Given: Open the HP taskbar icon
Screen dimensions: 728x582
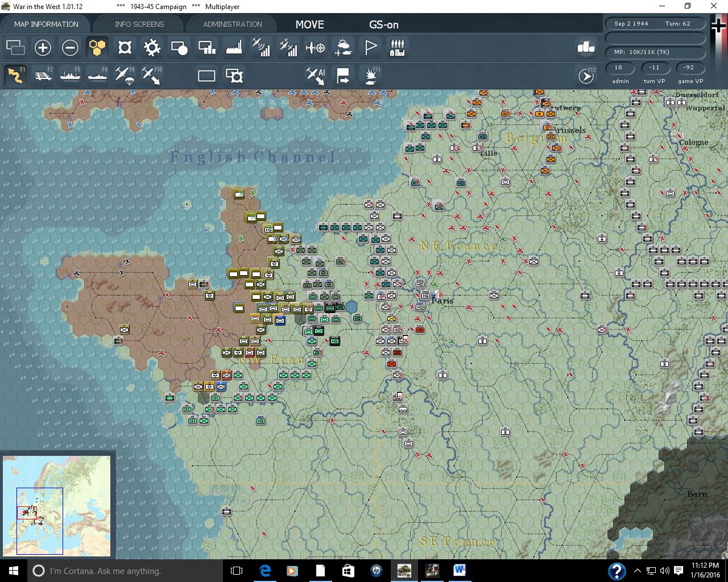Looking at the screenshot, I should pos(376,571).
